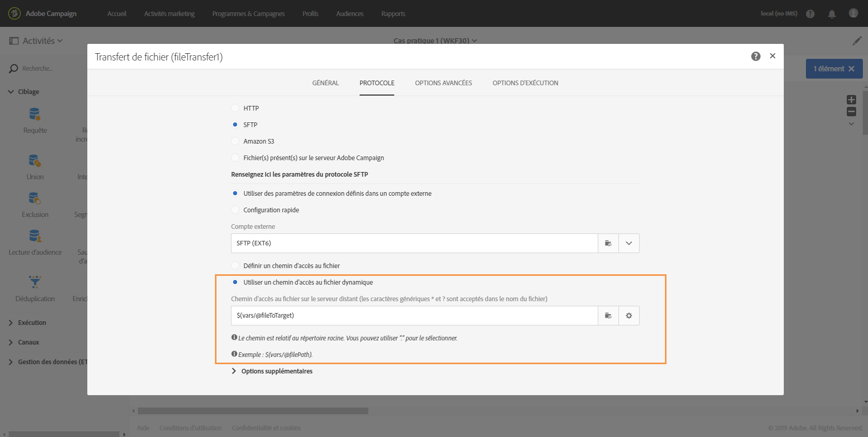This screenshot has height=437, width=868.
Task: Focus the Compte externe field
Action: (x=414, y=243)
